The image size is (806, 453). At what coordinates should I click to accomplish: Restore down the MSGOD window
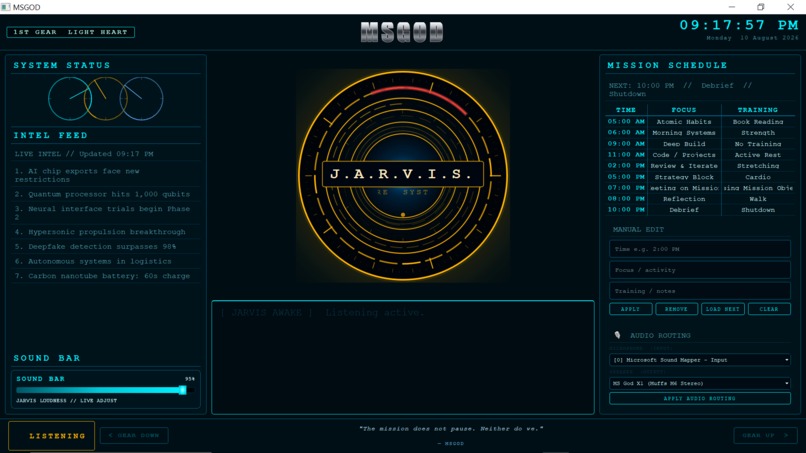pyautogui.click(x=761, y=7)
